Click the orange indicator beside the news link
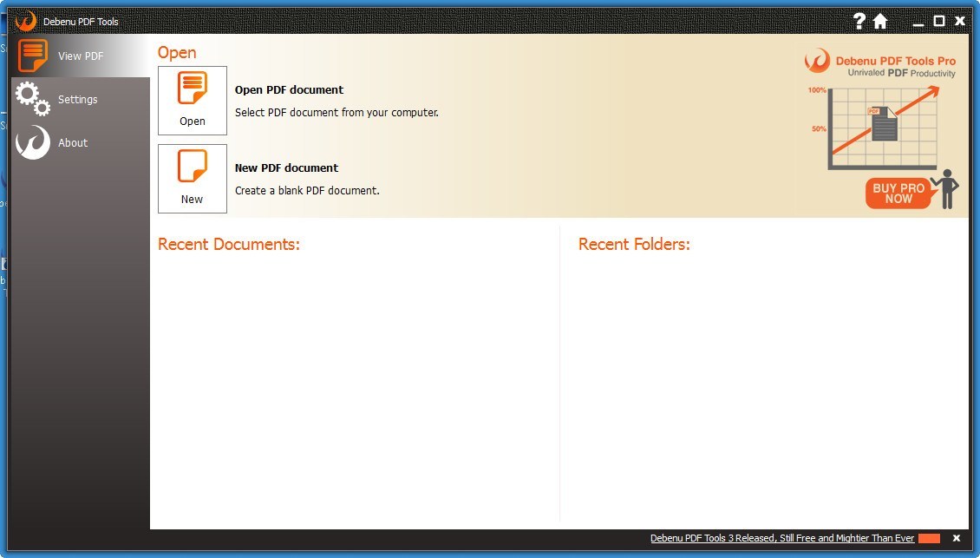The width and height of the screenshot is (980, 558). pos(930,539)
